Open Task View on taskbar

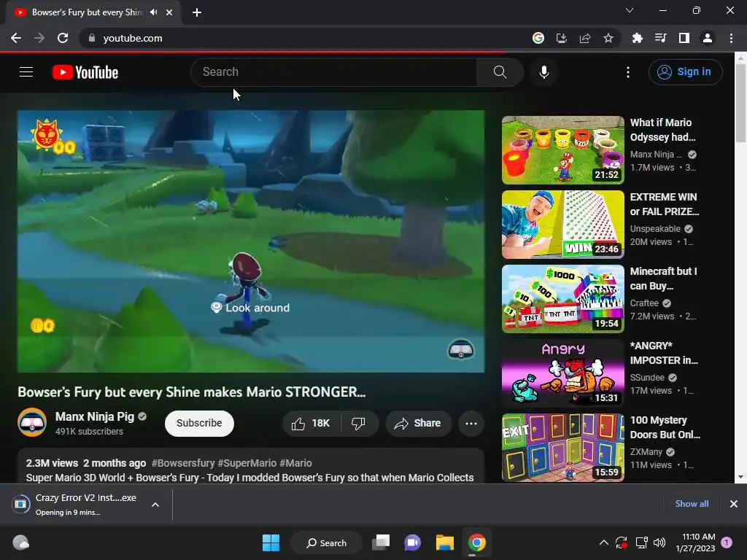tap(381, 542)
